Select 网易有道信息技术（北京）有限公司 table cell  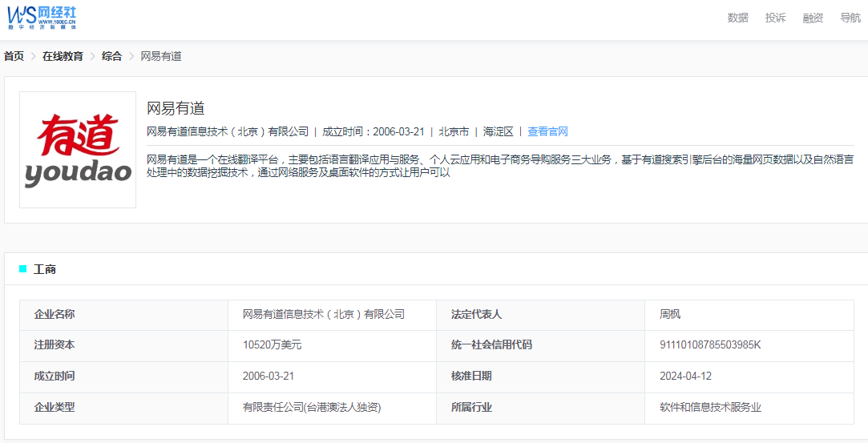(x=332, y=315)
